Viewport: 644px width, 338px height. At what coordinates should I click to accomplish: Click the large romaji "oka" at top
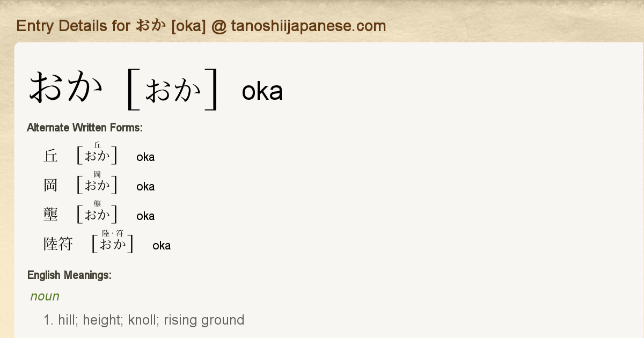pos(262,92)
